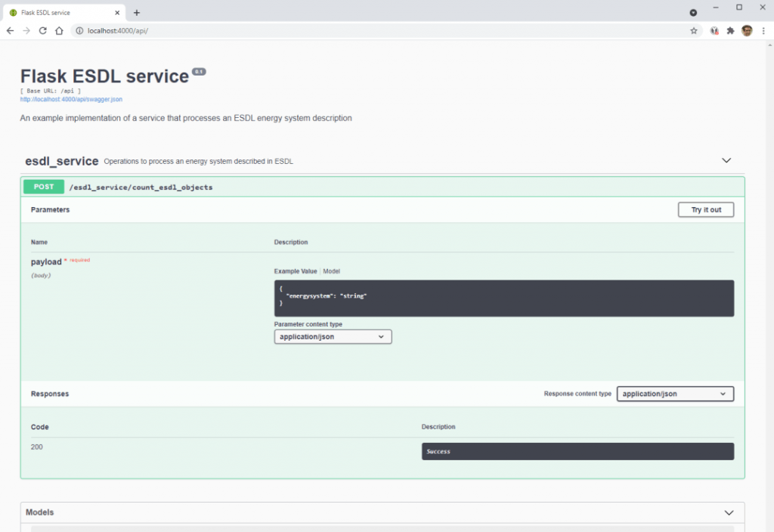Open the browser home page icon

(x=59, y=30)
